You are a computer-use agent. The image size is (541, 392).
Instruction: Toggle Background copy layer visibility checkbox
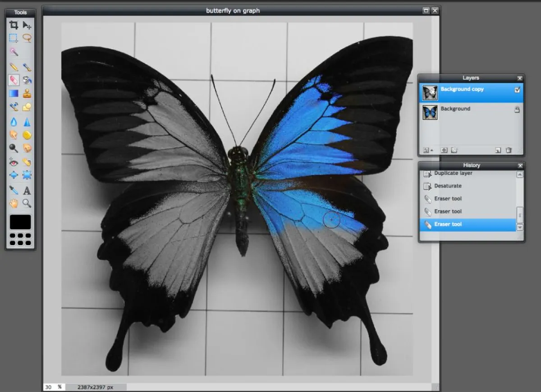pos(517,90)
